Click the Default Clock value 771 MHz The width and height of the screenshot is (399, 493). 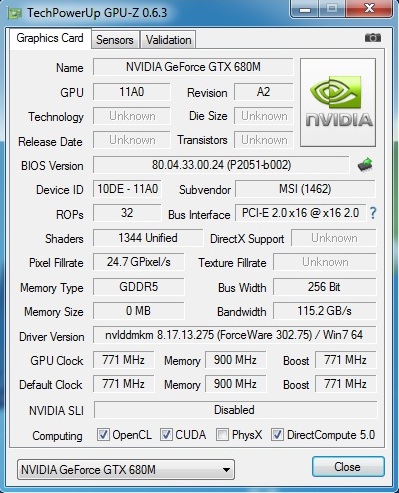coord(124,384)
